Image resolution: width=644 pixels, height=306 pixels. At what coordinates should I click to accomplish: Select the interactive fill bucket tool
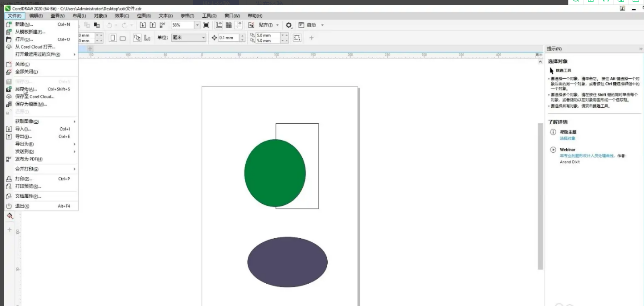coord(10,216)
